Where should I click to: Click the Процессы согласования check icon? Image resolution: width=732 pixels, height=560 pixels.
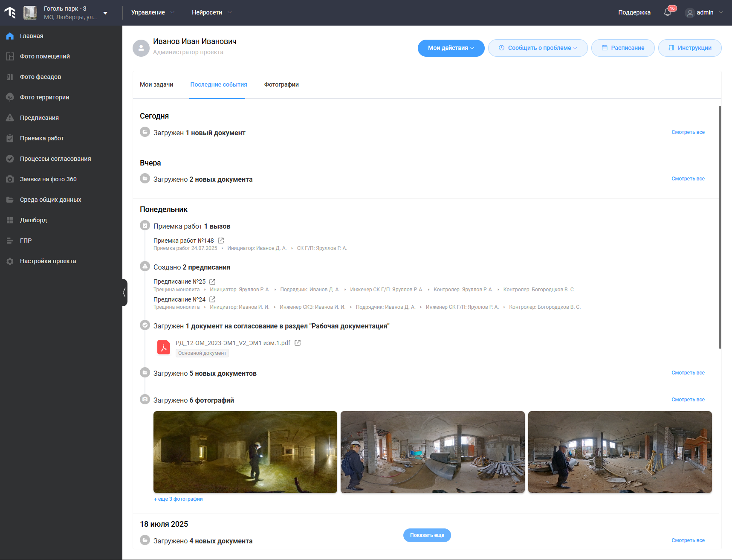click(10, 159)
